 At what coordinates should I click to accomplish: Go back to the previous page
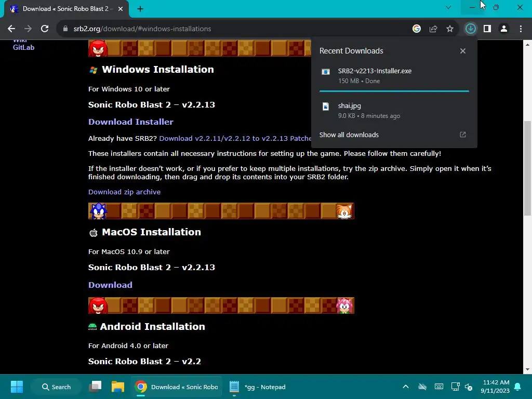(x=11, y=29)
